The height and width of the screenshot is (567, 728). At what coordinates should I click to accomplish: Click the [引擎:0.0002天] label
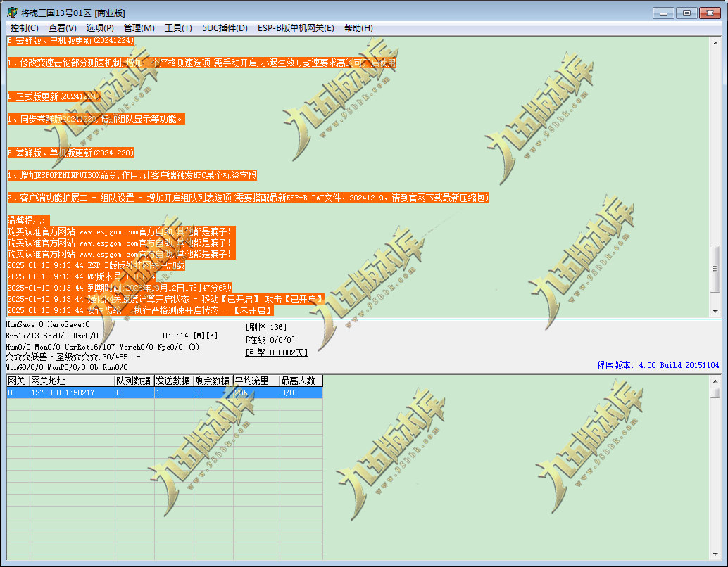click(x=277, y=352)
